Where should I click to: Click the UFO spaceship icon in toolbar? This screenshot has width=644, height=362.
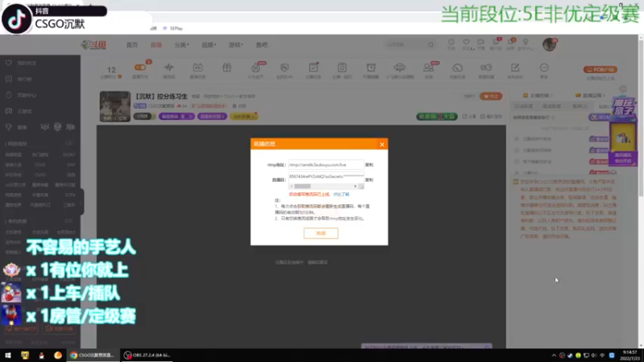pyautogui.click(x=399, y=68)
